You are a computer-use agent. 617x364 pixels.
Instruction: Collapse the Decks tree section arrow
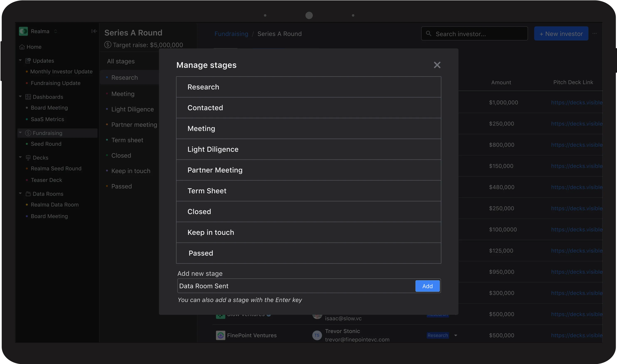pyautogui.click(x=20, y=157)
